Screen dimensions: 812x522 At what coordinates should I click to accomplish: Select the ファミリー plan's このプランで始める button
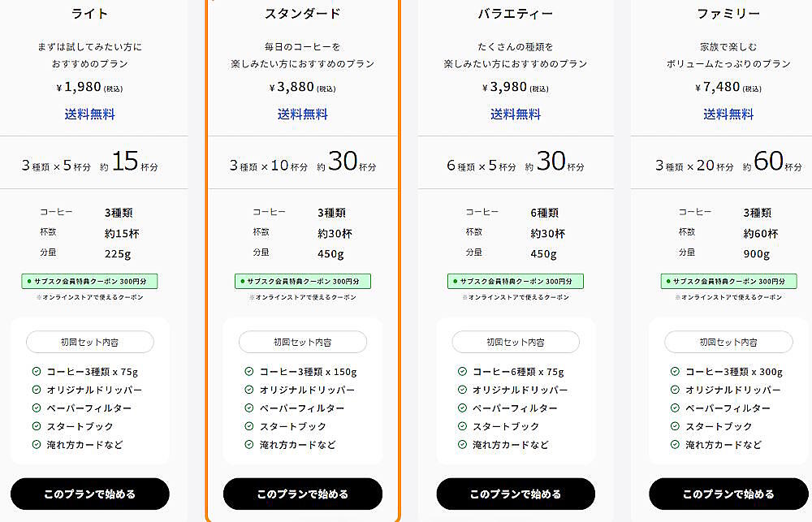(x=728, y=494)
